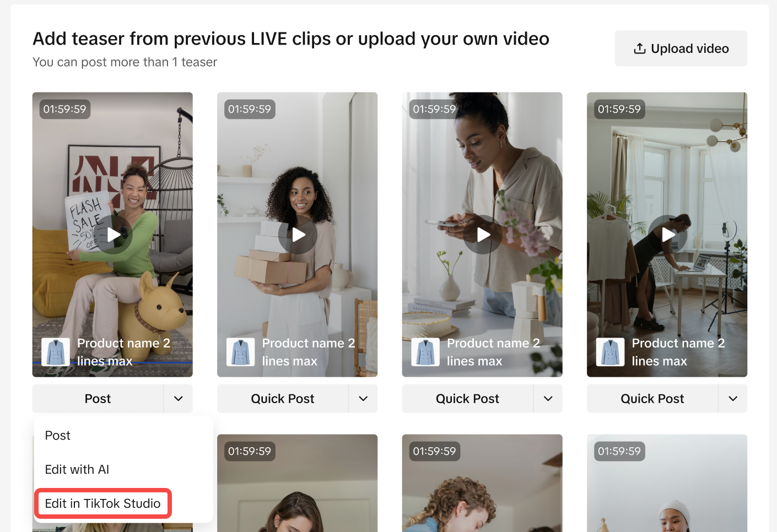Choose Edit with AI menu option

77,470
